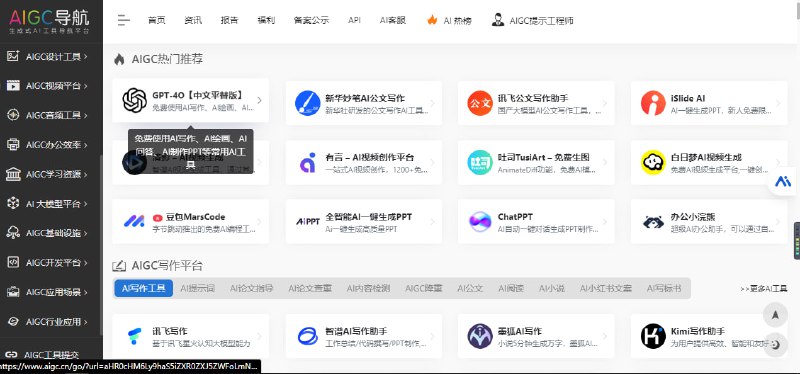Switch to the AIGC降重 tab

pos(424,288)
